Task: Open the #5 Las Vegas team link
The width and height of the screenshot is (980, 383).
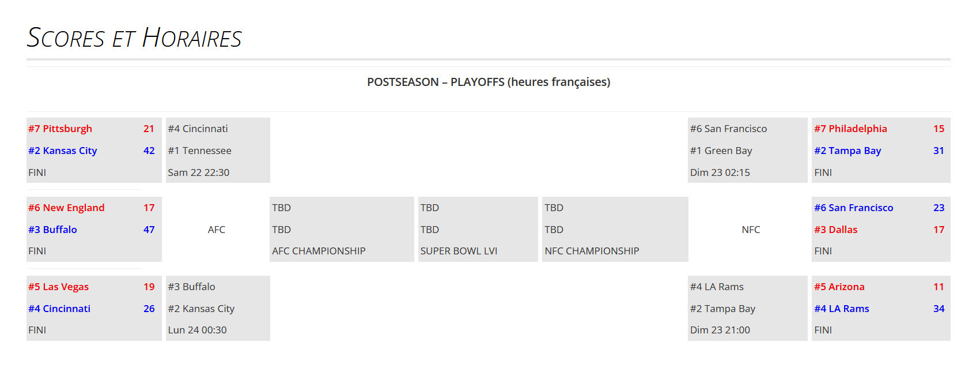Action: click(x=58, y=287)
